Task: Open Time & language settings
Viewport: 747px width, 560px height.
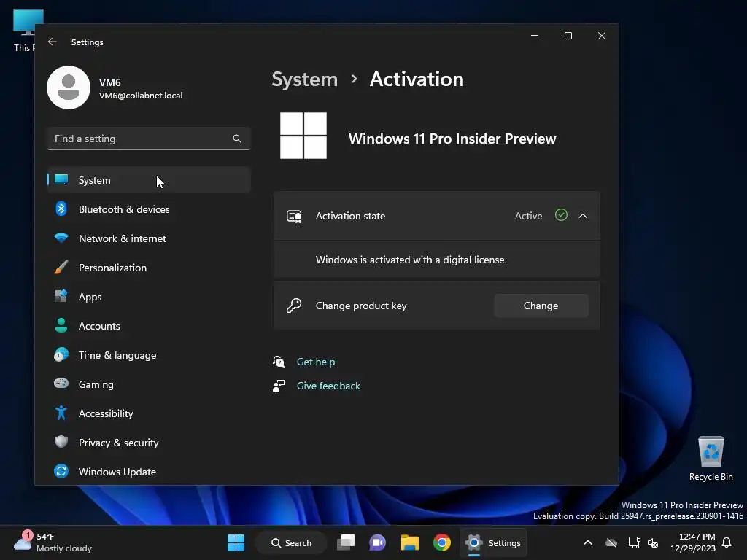Action: [x=149, y=355]
